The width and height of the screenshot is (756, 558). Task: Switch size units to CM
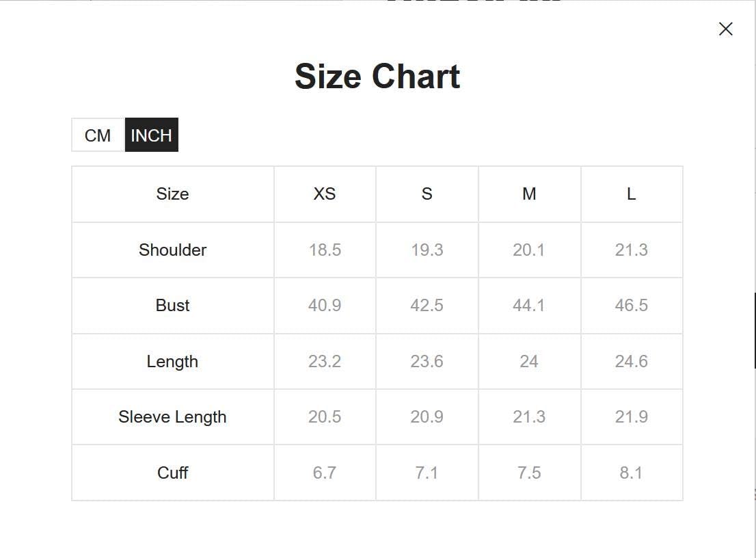click(98, 135)
